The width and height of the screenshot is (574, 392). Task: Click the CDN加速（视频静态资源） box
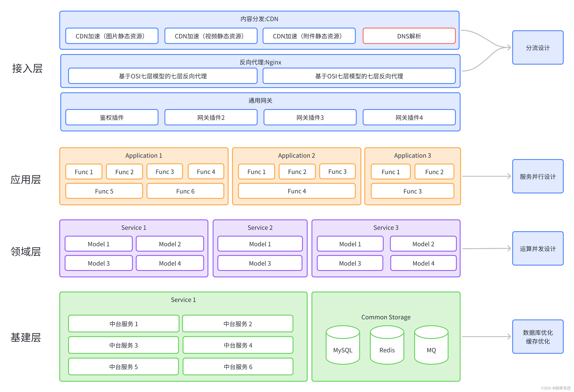pyautogui.click(x=211, y=36)
